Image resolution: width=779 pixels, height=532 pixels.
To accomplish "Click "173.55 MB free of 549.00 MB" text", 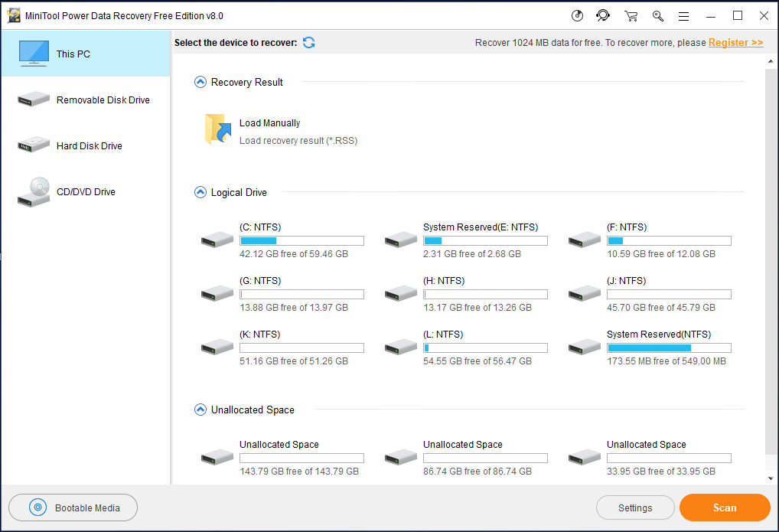I will [667, 361].
